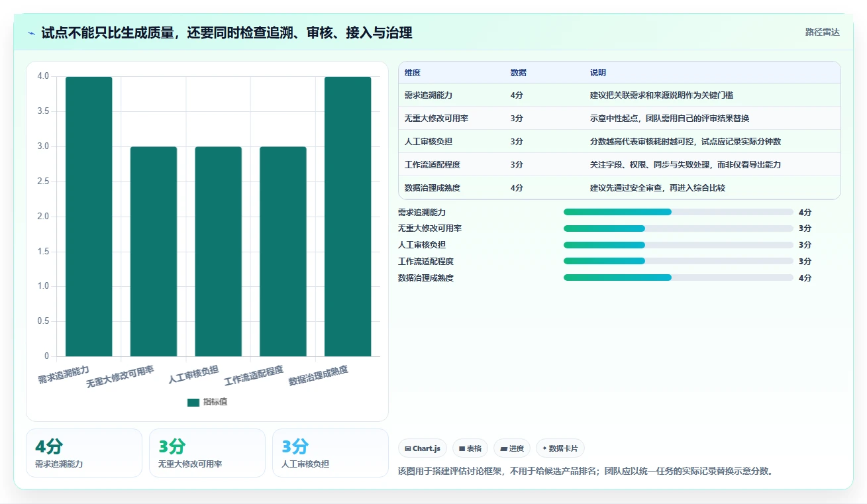867x504 pixels.
Task: Click the 4.0 y-axis tick label
Action: pyautogui.click(x=43, y=76)
